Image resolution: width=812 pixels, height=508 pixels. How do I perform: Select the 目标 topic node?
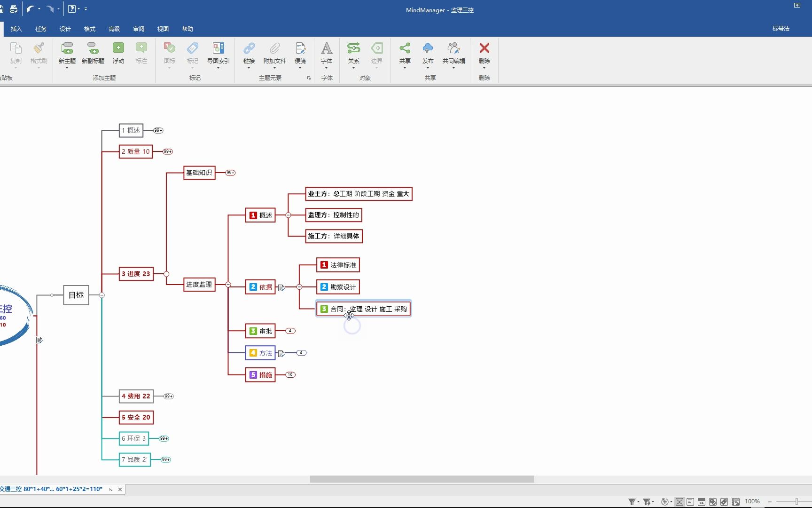pos(76,295)
